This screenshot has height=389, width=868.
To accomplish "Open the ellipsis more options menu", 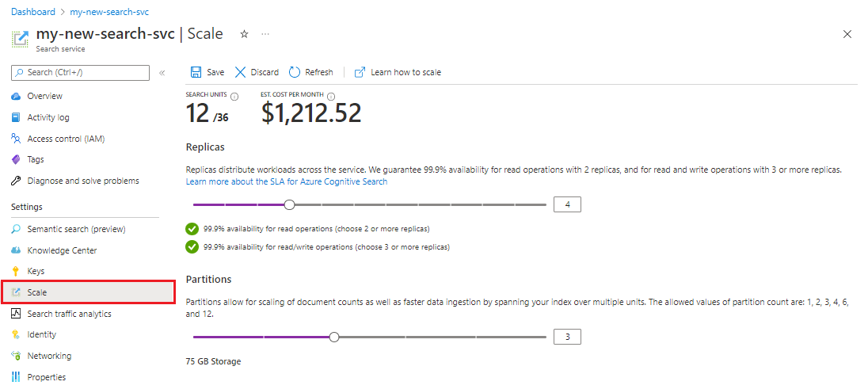I will pyautogui.click(x=265, y=34).
